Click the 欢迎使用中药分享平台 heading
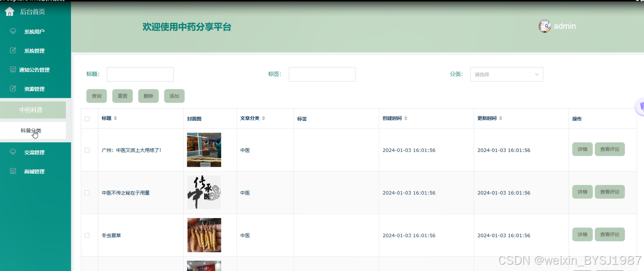The height and width of the screenshot is (271, 644). tap(187, 27)
